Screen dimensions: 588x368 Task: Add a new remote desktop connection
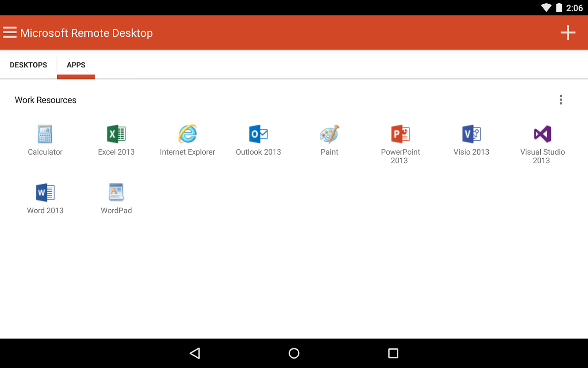click(568, 32)
